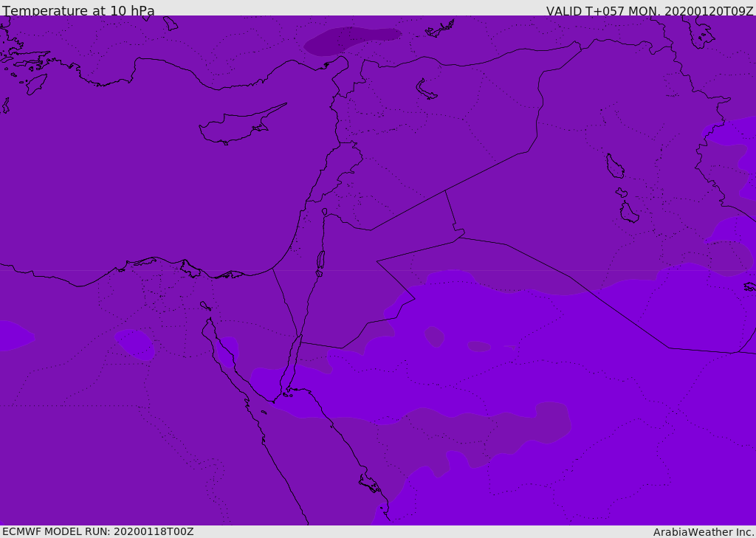Screen dimensions: 756x538
Task: Click the 'ArabiaWeather Inc' credit text
Action: (x=704, y=532)
